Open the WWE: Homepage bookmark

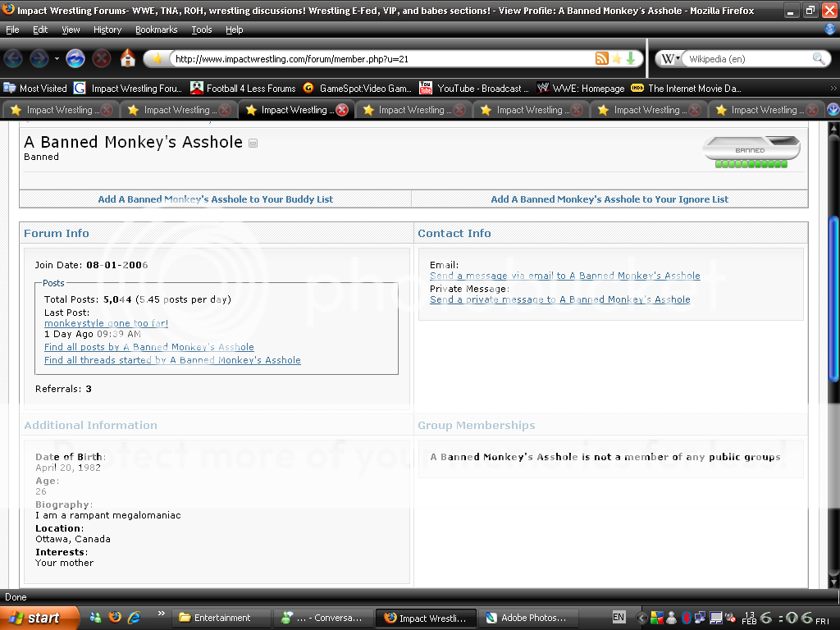pos(581,89)
